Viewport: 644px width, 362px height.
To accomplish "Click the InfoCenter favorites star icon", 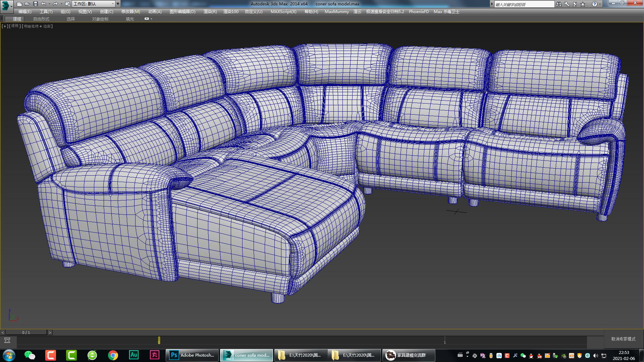I will click(583, 4).
